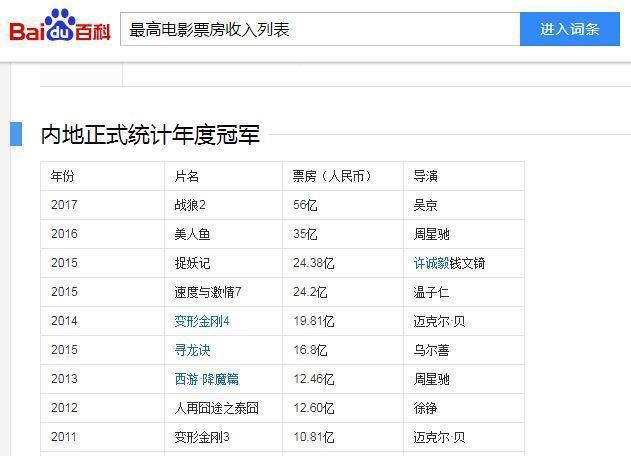631x456 pixels.
Task: Click the 进入词条 button
Action: [570, 29]
